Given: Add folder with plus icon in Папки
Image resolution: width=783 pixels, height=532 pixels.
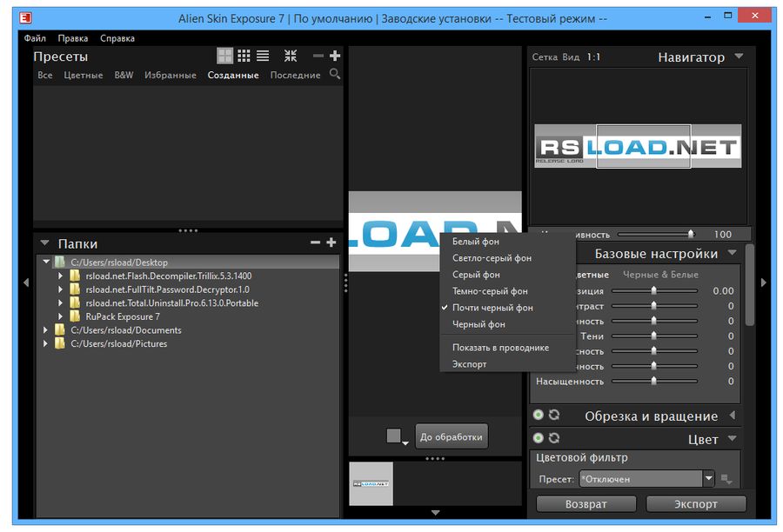Looking at the screenshot, I should tap(331, 243).
